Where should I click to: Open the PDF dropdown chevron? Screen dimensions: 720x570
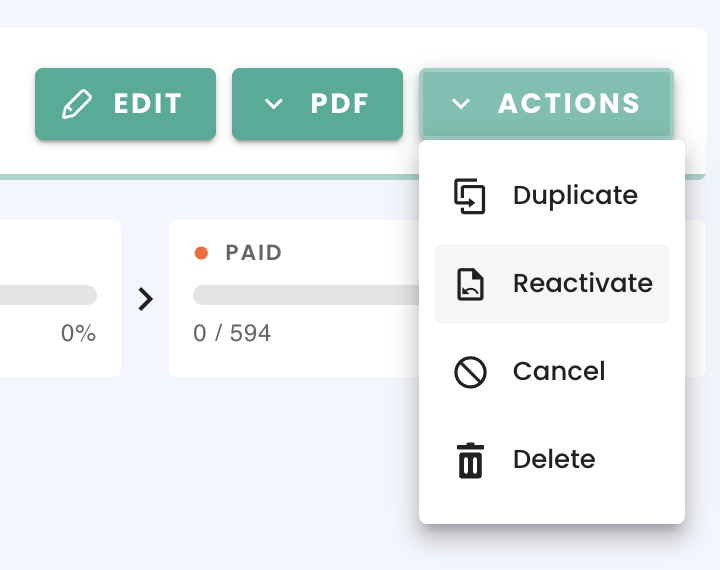[274, 104]
